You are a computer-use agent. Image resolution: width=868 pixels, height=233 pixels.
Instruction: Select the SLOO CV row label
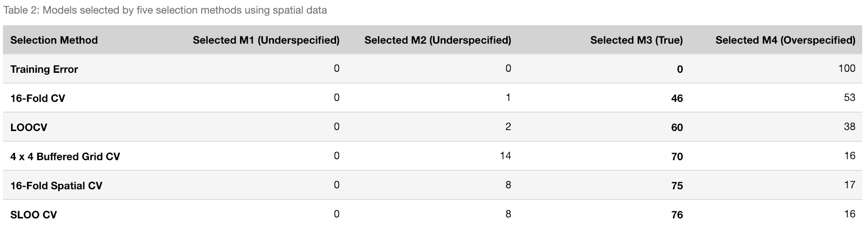click(33, 215)
